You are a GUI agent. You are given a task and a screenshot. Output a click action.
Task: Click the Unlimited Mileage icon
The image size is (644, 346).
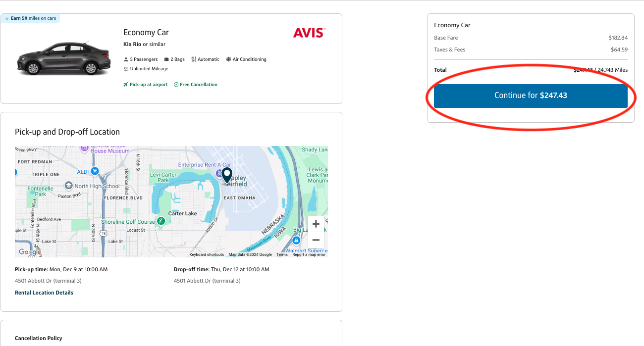coord(126,69)
